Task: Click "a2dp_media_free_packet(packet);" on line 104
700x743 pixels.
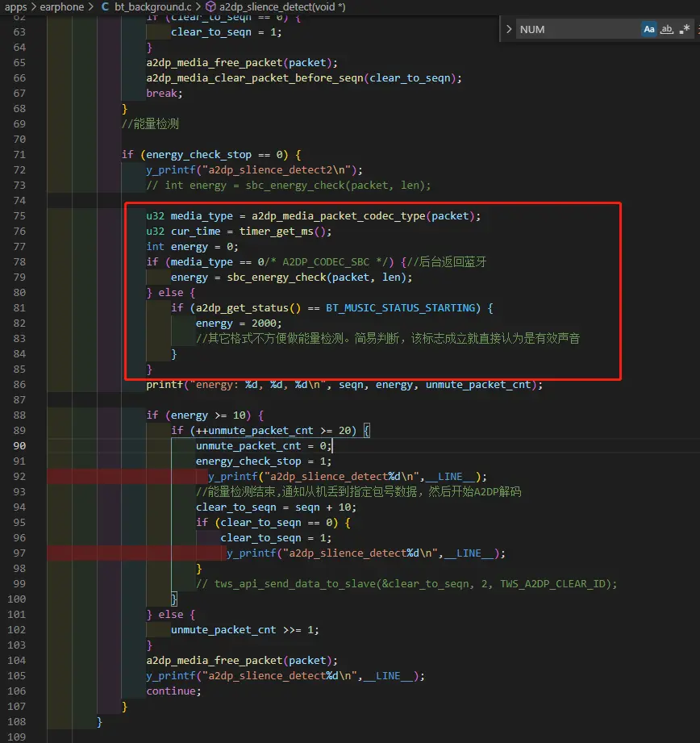Action: pos(242,661)
